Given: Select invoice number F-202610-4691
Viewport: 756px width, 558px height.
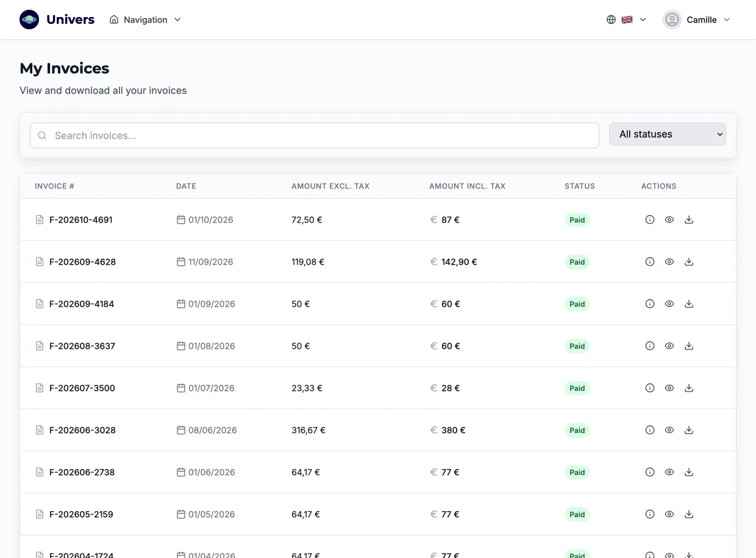Looking at the screenshot, I should pos(81,220).
